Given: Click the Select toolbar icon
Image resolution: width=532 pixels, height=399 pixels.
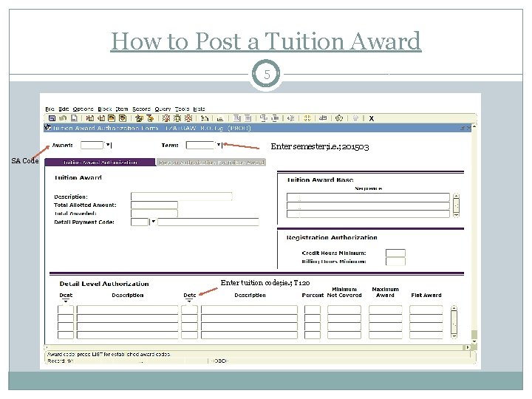Looking at the screenshot, I should [x=74, y=118].
